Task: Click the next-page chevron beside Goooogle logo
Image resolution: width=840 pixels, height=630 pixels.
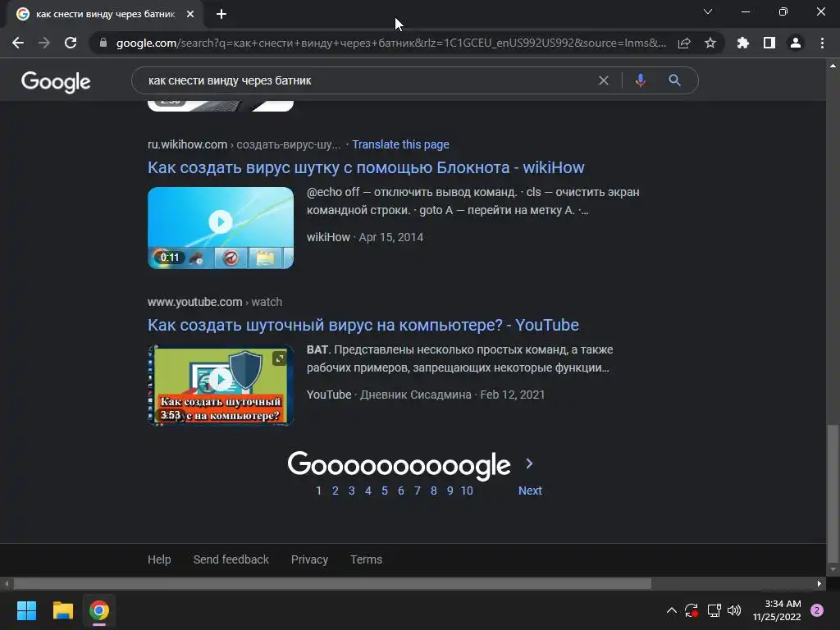Action: [529, 464]
